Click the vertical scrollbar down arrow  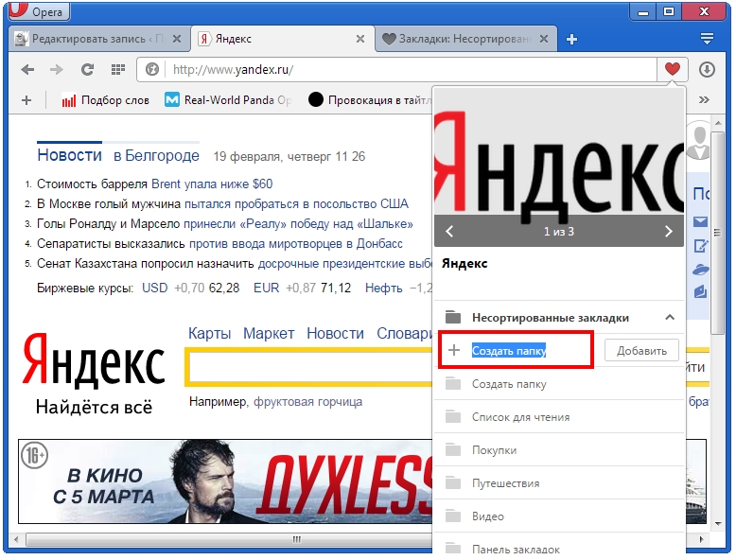(x=718, y=524)
